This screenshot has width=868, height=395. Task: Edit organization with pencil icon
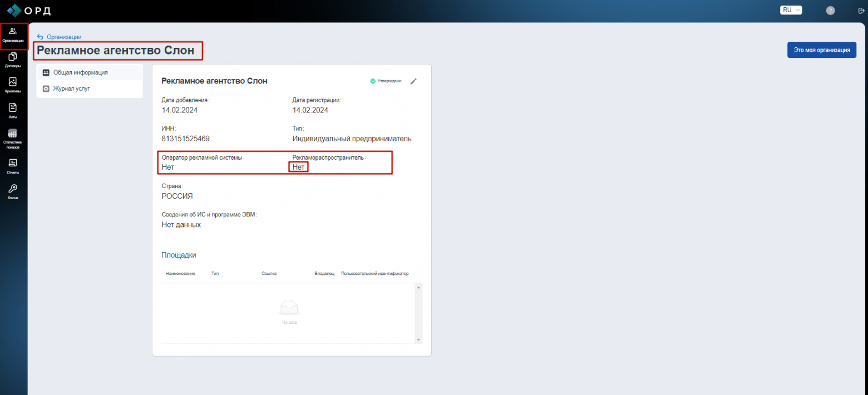413,81
